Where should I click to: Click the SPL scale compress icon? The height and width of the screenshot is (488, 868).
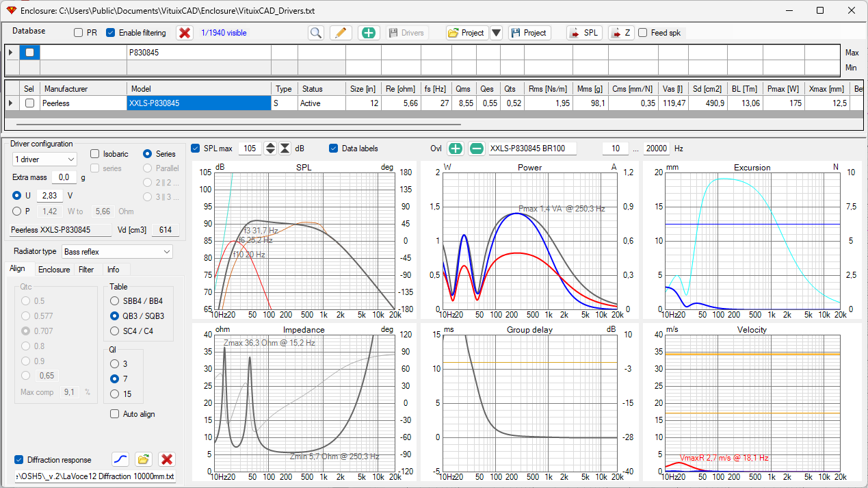pos(285,149)
